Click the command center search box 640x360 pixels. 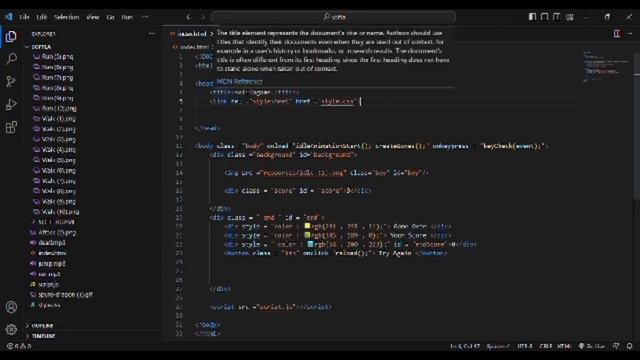(333, 17)
